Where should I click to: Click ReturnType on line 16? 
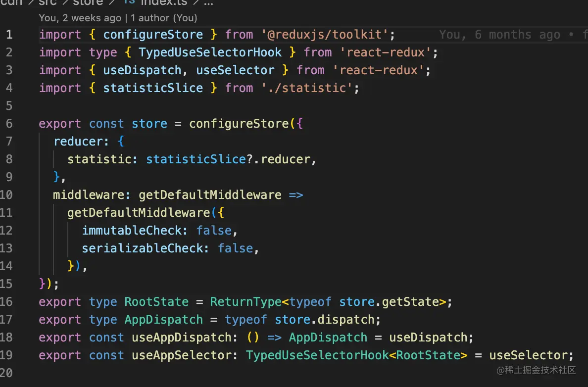tap(246, 301)
